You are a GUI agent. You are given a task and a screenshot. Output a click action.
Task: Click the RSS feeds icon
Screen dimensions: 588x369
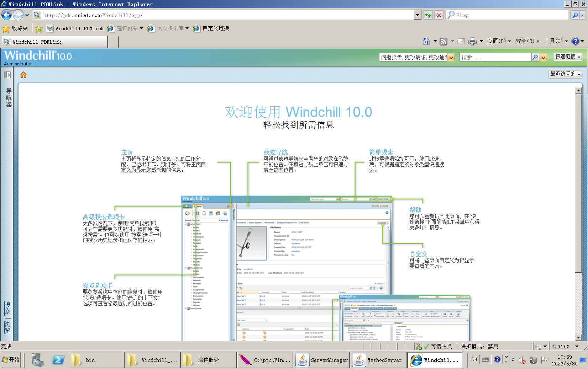pos(443,41)
